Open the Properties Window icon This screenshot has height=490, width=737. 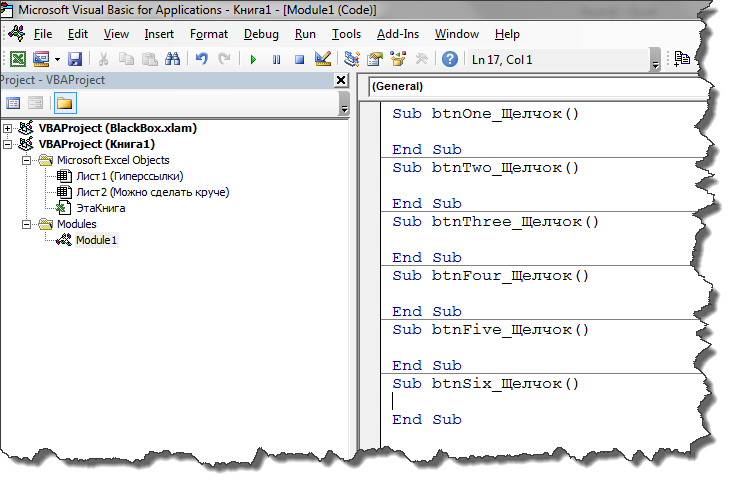tap(375, 59)
